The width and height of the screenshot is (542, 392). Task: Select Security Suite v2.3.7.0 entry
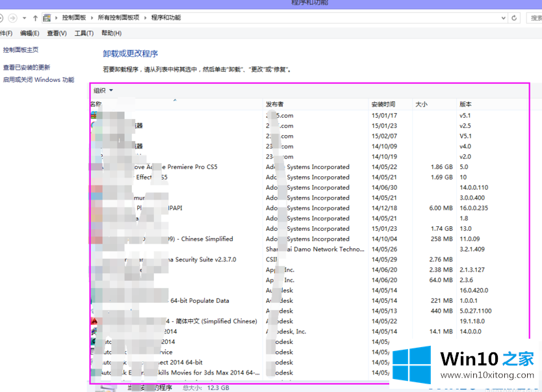click(x=309, y=259)
